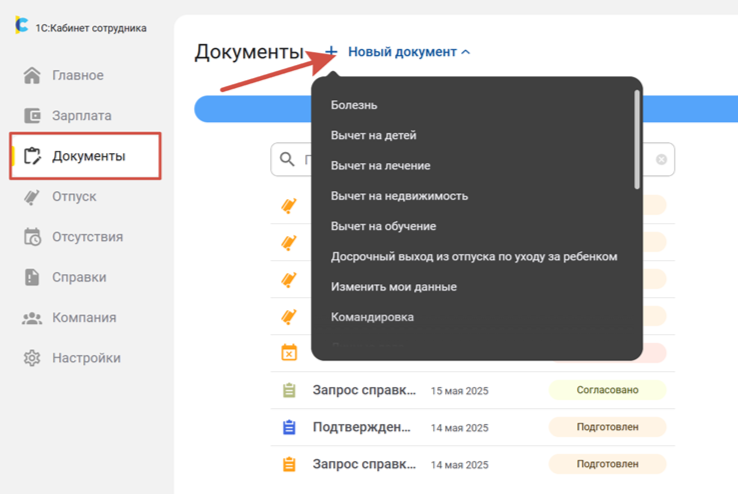The width and height of the screenshot is (738, 494).
Task: Open the Компания page
Action: [x=84, y=318]
